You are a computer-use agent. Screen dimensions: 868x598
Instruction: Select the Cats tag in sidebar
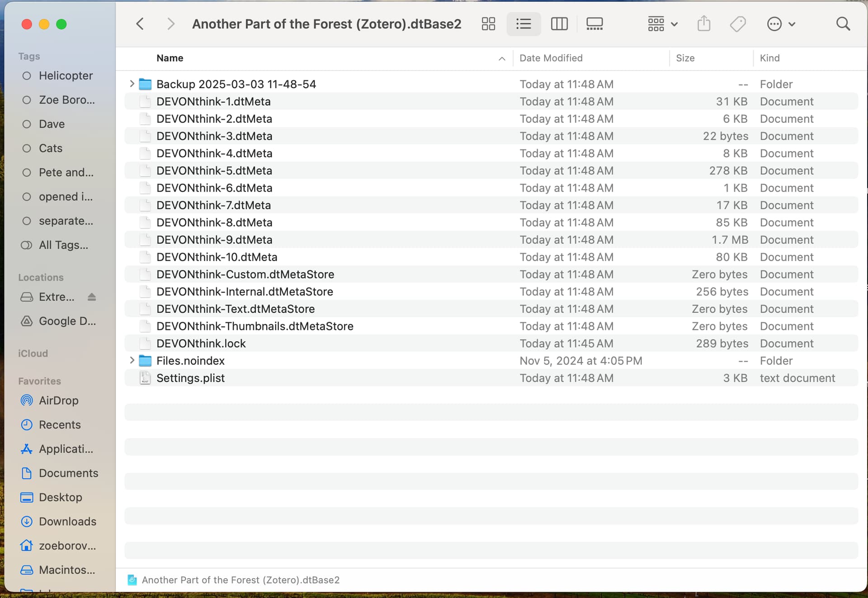coord(50,148)
